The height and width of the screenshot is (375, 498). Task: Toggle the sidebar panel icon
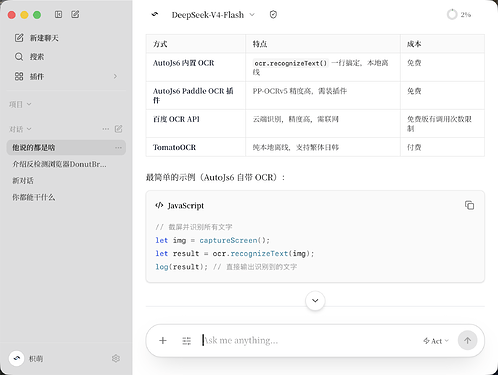point(58,14)
